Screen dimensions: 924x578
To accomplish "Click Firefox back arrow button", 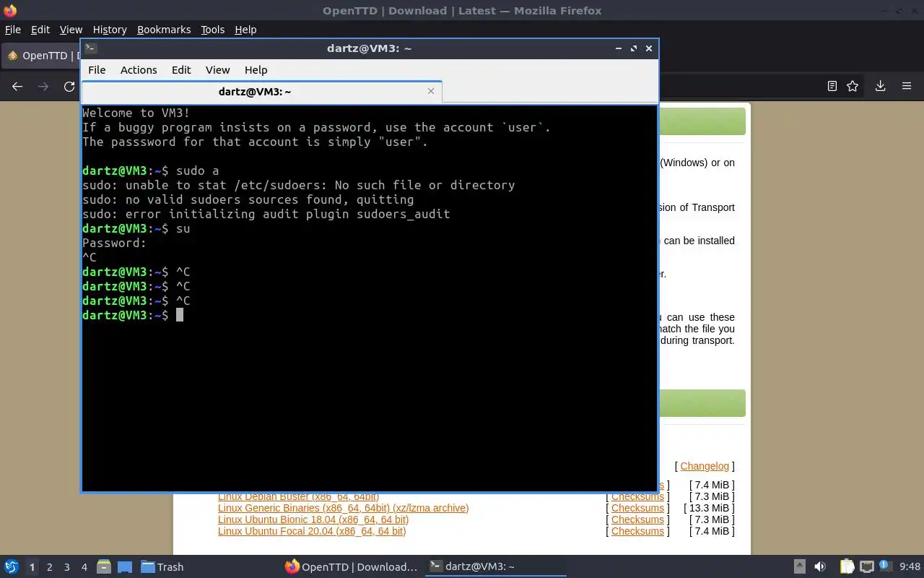I will click(17, 87).
